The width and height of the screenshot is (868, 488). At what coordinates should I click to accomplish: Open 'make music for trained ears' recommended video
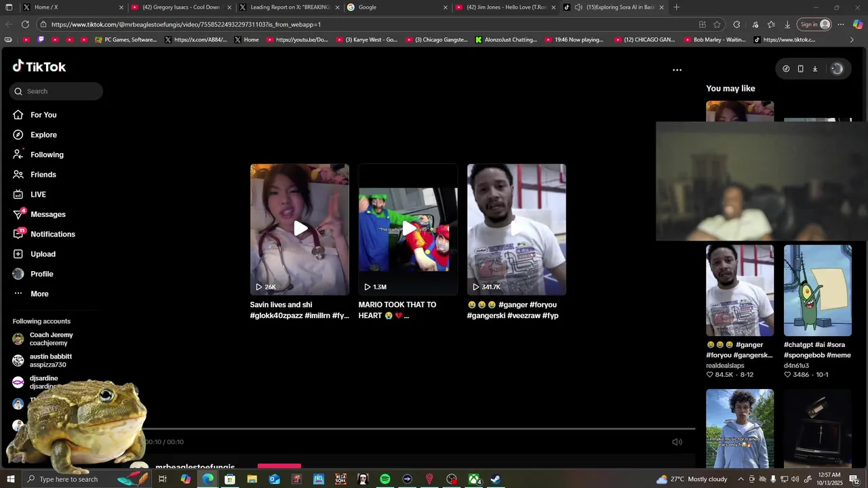pyautogui.click(x=740, y=428)
